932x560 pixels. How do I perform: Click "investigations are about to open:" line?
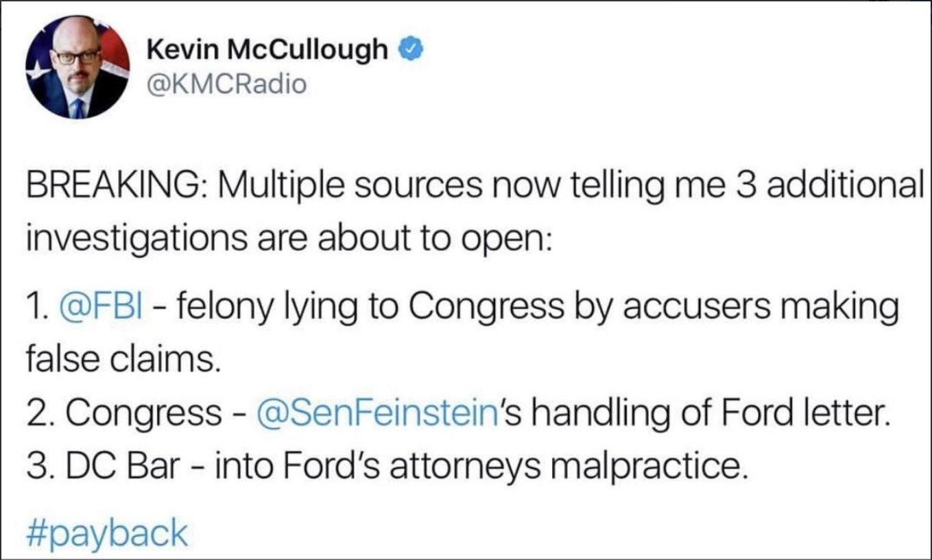coord(289,237)
